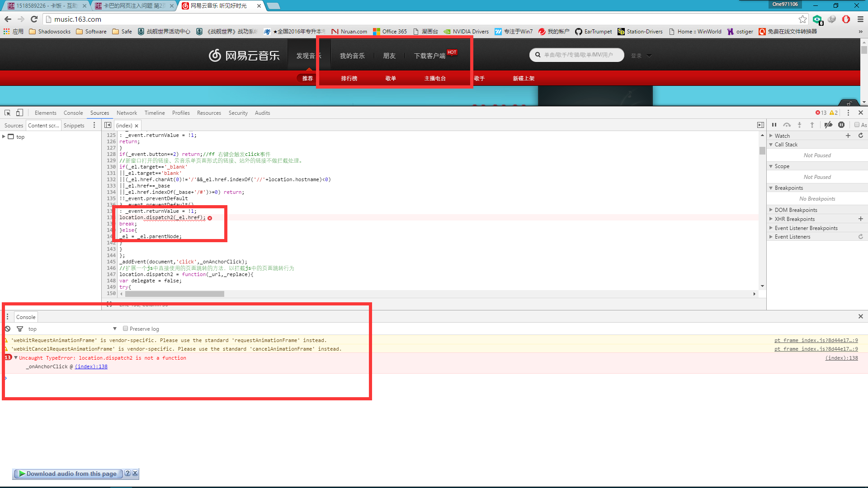
Task: Collapse the Call Stack section
Action: click(771, 145)
